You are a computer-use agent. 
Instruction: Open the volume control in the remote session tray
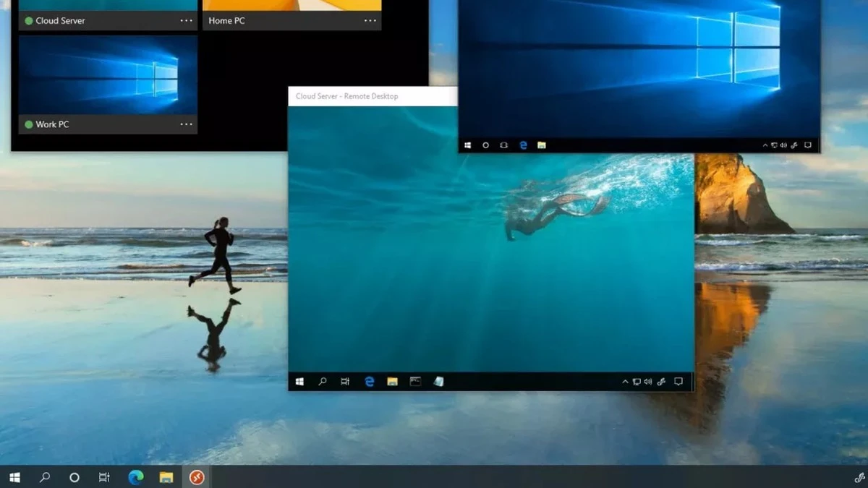pyautogui.click(x=647, y=381)
